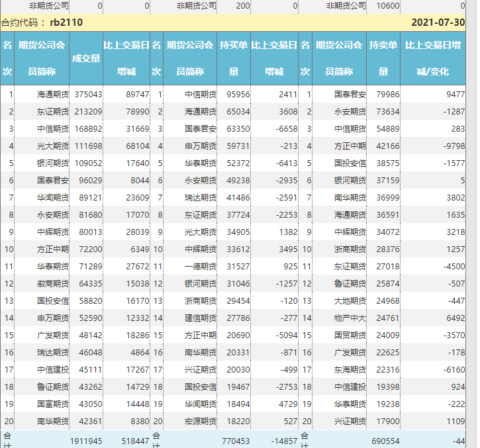
Task: Click long change -6658
Action: click(x=287, y=129)
